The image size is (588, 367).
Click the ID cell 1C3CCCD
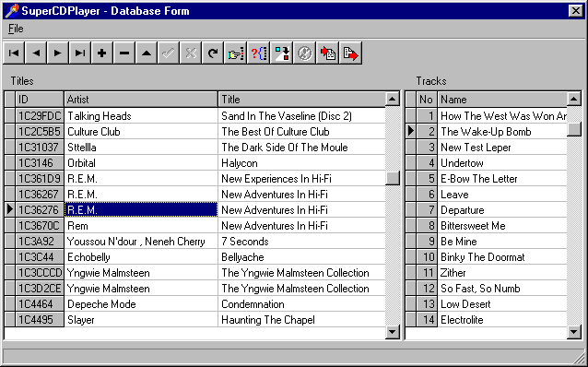click(40, 273)
